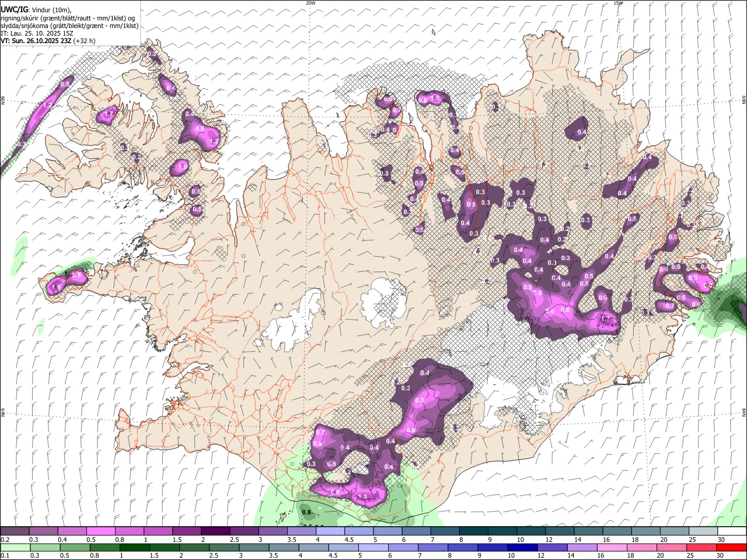The image size is (747, 560).
Task: Select bright red lower legend swatch after 30
Action: coord(732,548)
